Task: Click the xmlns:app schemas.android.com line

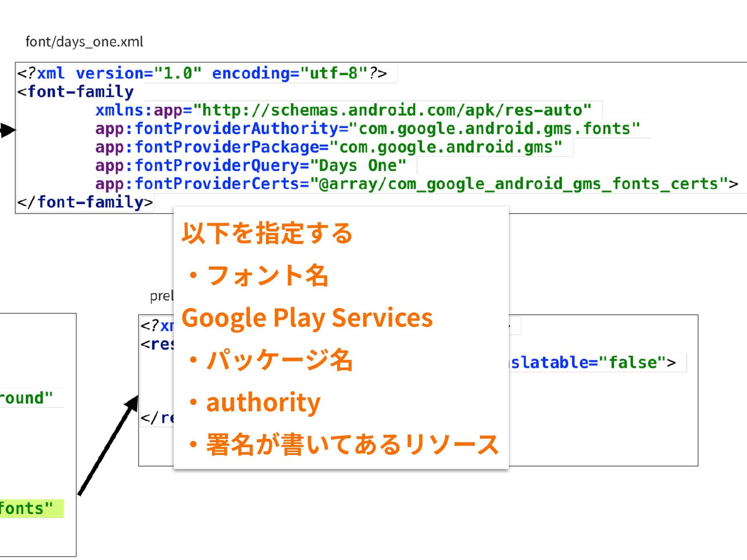Action: tap(343, 110)
